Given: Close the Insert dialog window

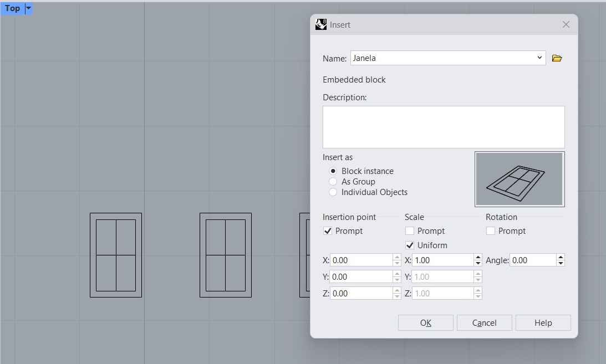Looking at the screenshot, I should [x=566, y=24].
